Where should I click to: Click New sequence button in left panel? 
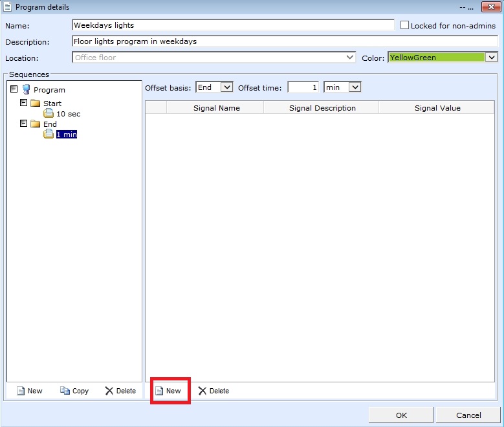[x=29, y=391]
